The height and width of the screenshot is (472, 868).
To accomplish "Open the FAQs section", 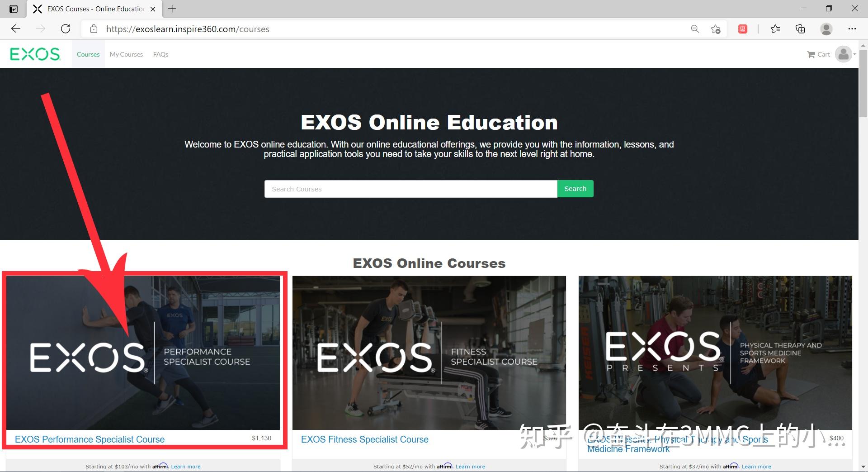I will click(160, 54).
